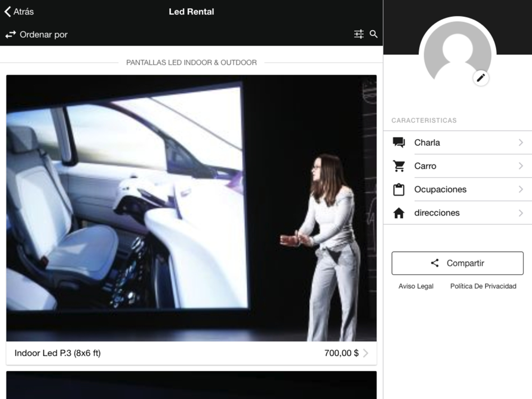Screen dimensions: 532x399
Task: Expand the Carro row chevron
Action: pos(520,166)
